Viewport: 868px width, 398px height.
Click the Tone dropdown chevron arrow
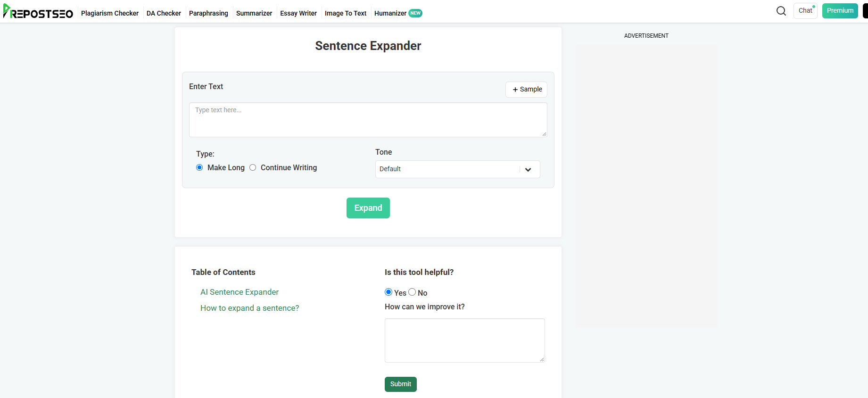[x=528, y=169]
